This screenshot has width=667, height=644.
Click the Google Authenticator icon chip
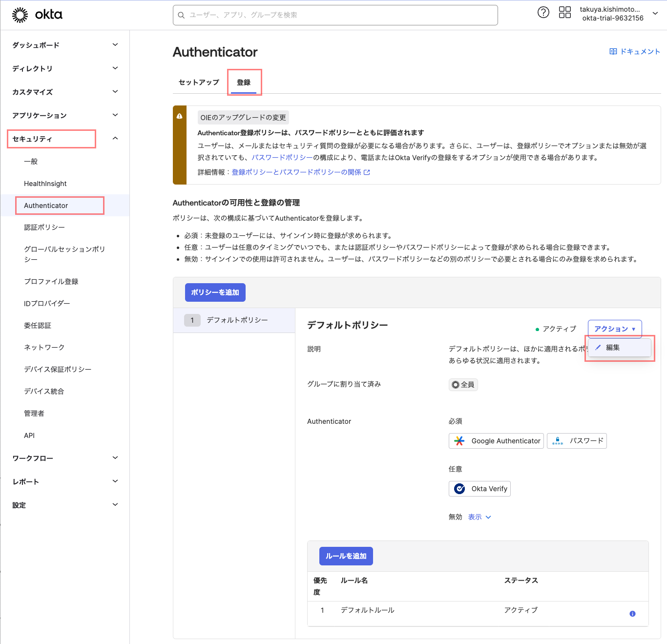(496, 441)
